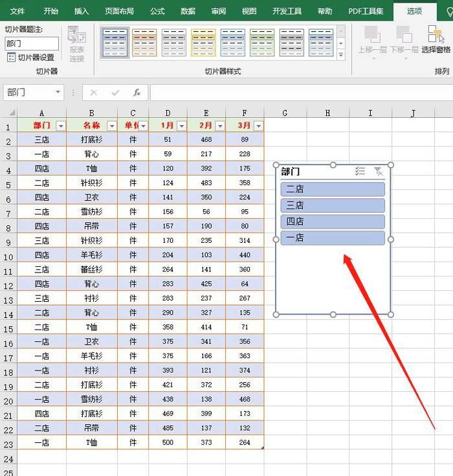Click the 切片器设置 settings icon
This screenshot has width=453, height=476.
click(x=12, y=58)
